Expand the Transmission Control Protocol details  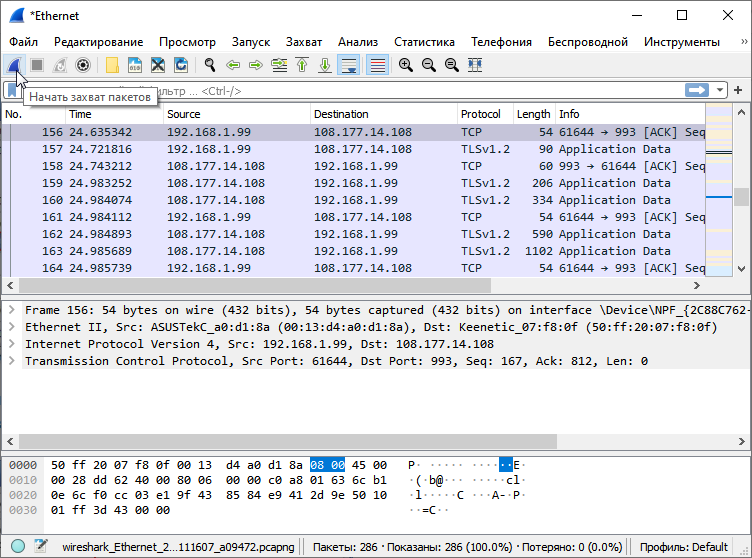[11, 361]
